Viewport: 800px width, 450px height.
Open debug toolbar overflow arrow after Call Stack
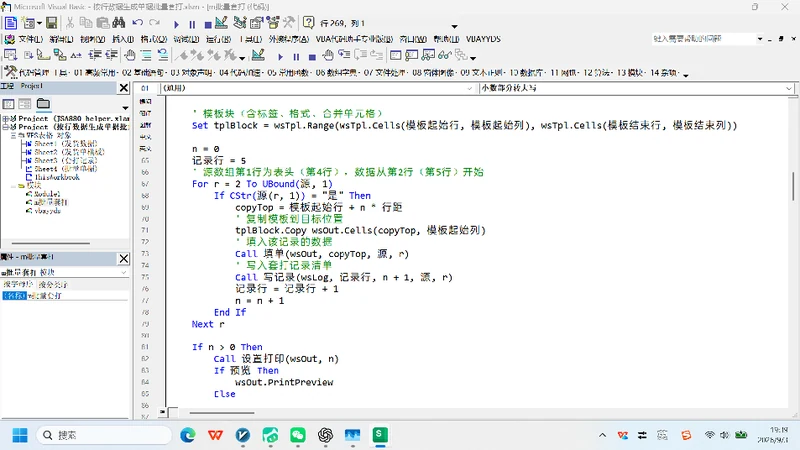click(473, 58)
